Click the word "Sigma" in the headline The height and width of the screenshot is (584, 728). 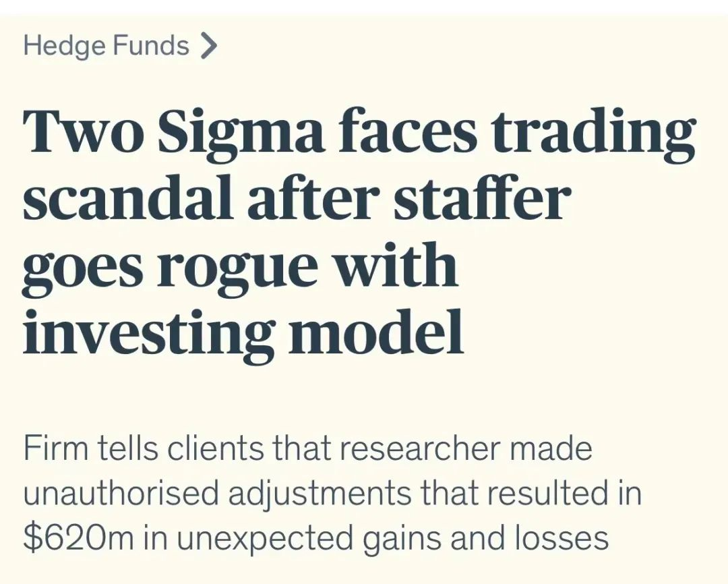pos(243,133)
